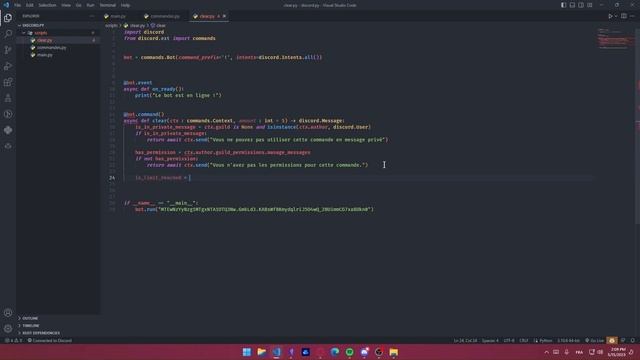Open Spotify from taskbar

coord(350,352)
